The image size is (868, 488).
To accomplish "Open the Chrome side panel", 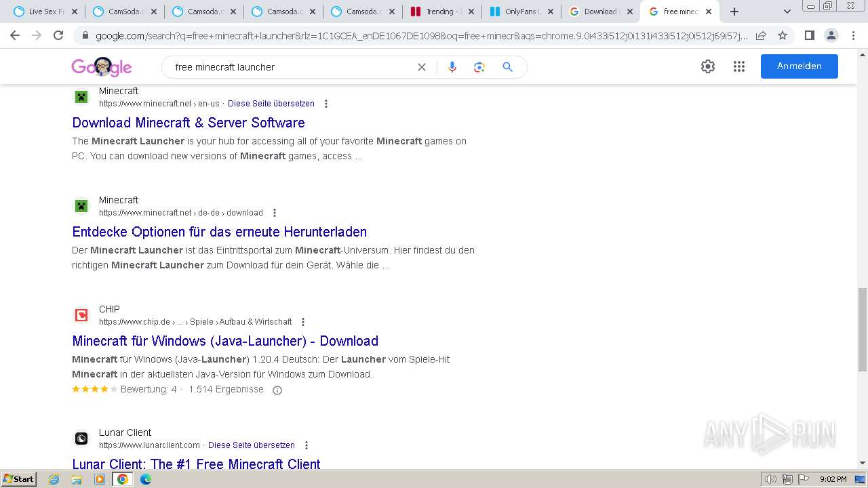I will [x=809, y=35].
